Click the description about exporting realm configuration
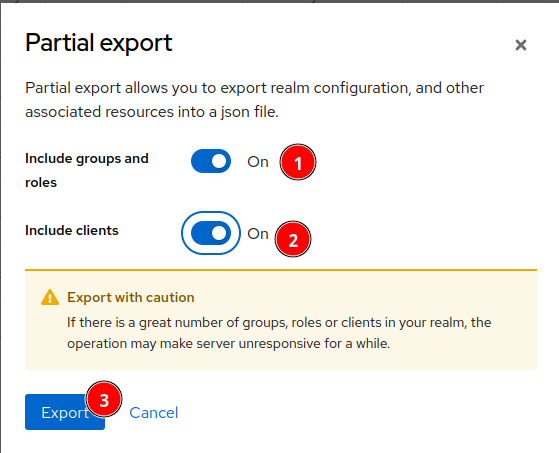559x453 pixels. tap(255, 100)
